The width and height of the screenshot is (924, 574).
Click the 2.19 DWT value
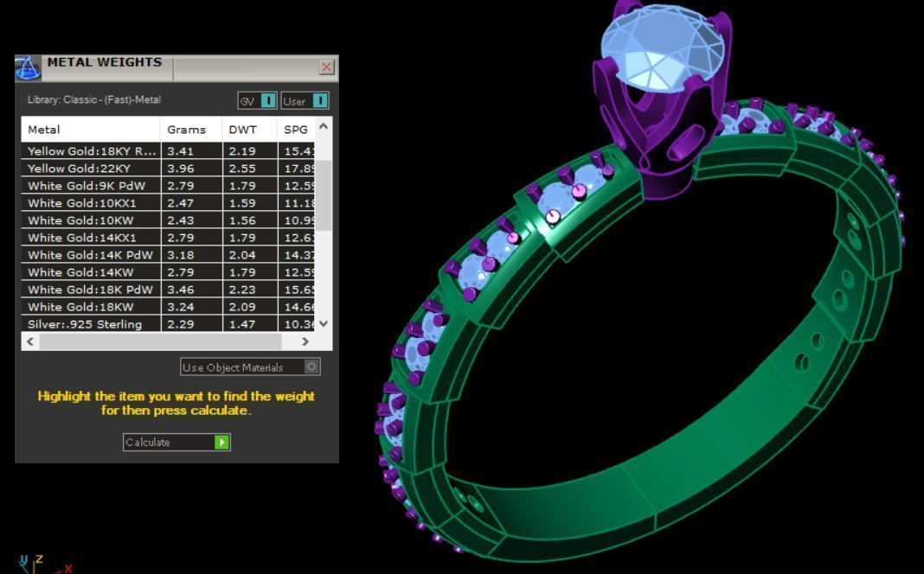point(242,151)
